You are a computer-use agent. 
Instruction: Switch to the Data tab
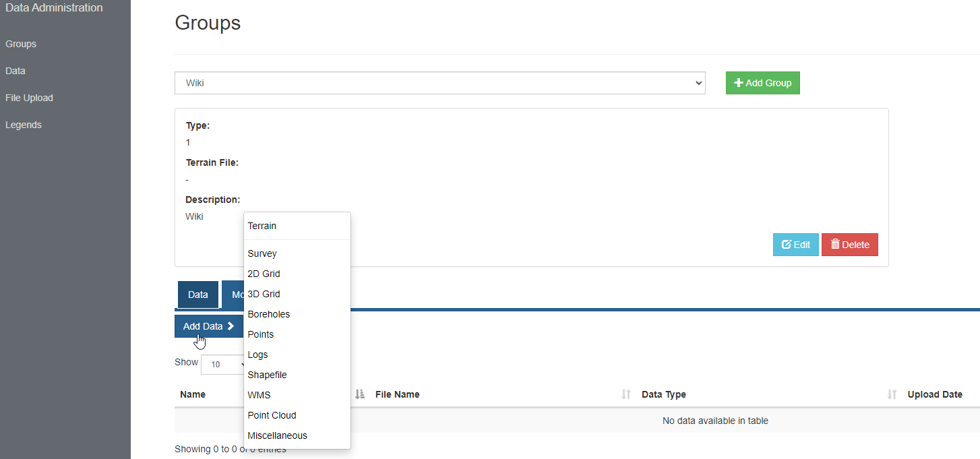(198, 295)
